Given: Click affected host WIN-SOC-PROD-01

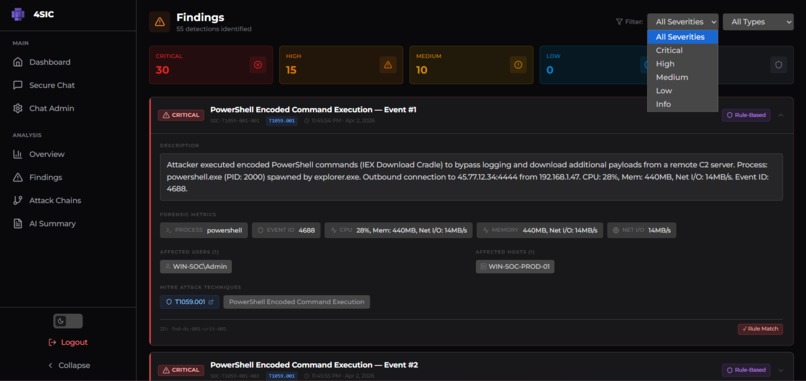Looking at the screenshot, I should (515, 266).
